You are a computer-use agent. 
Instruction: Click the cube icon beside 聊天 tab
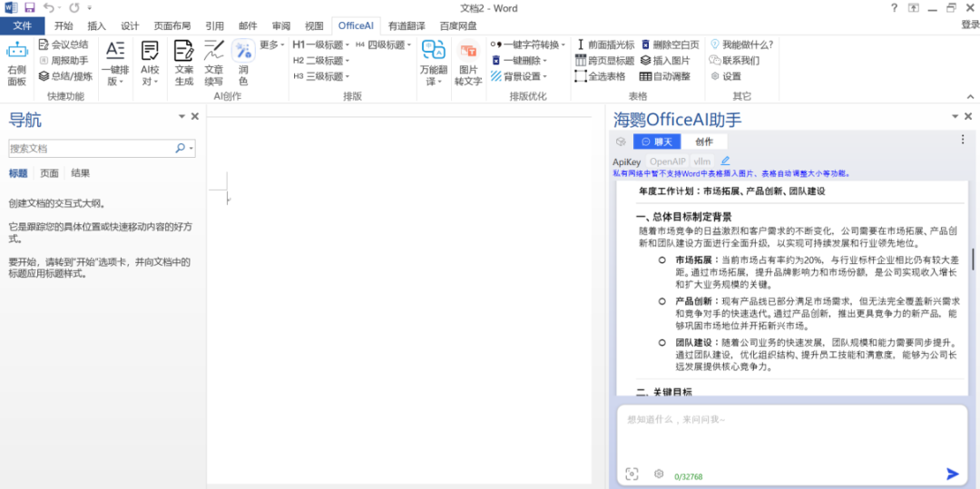[x=621, y=142]
